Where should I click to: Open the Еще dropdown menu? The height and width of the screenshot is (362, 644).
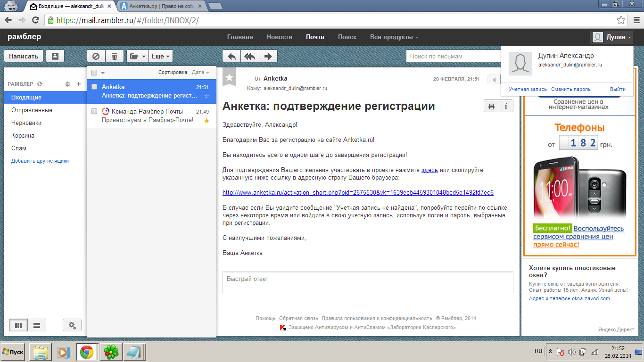point(161,56)
